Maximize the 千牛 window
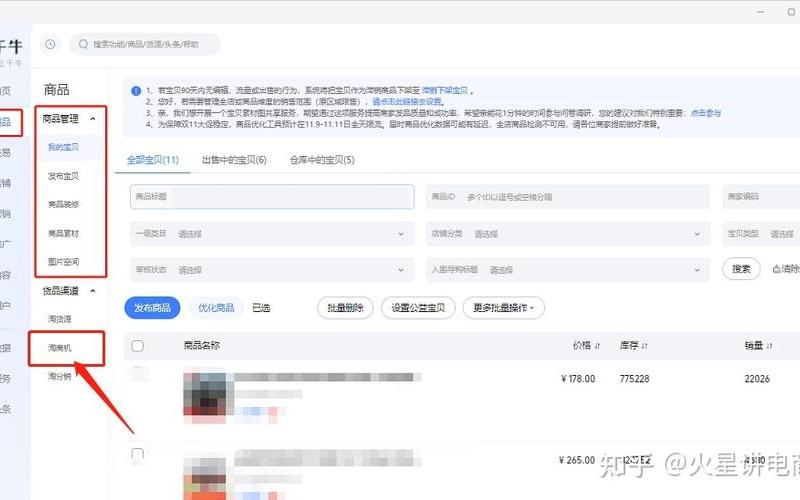 pyautogui.click(x=791, y=11)
